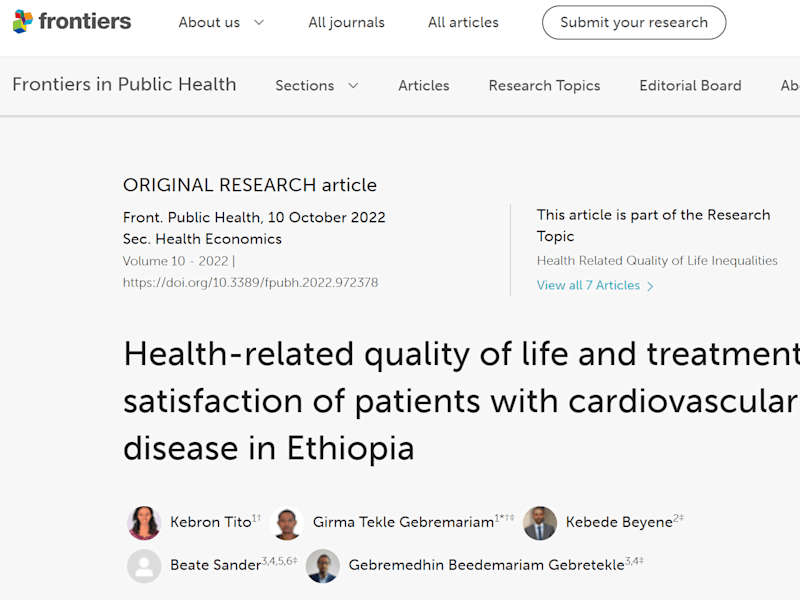Open Gebremedhin Beedemariam Gebretekle's profile photo
The image size is (800, 600).
[322, 566]
